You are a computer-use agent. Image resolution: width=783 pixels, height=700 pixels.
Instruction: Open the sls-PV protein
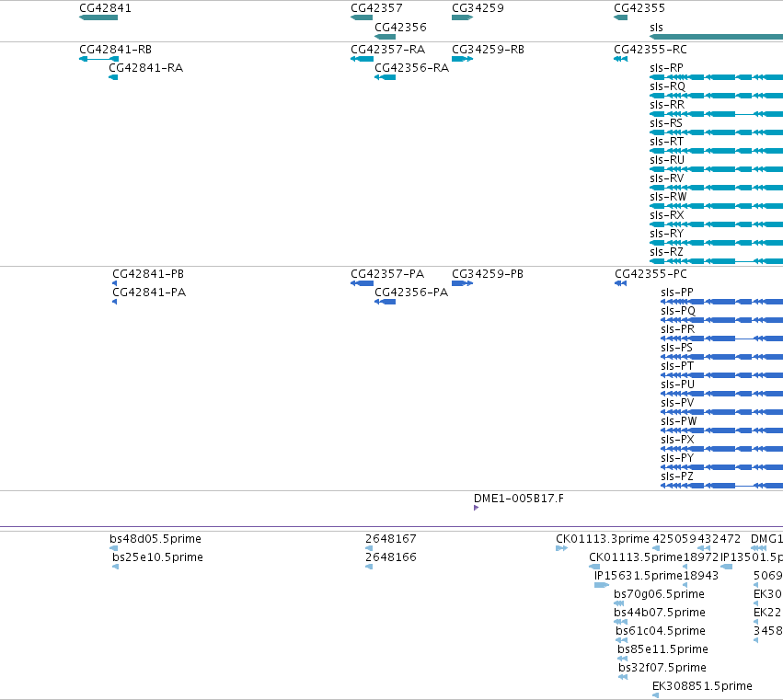[x=721, y=412]
